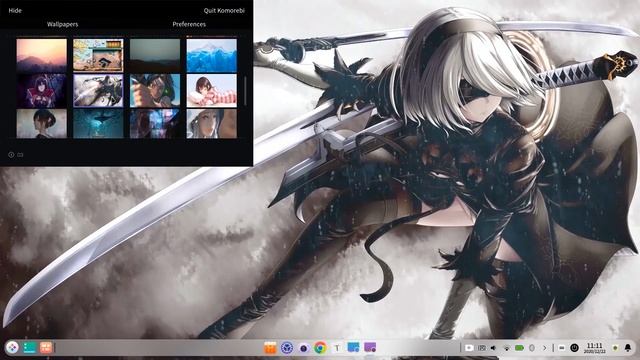Click the small tray icon left of power

[562, 348]
